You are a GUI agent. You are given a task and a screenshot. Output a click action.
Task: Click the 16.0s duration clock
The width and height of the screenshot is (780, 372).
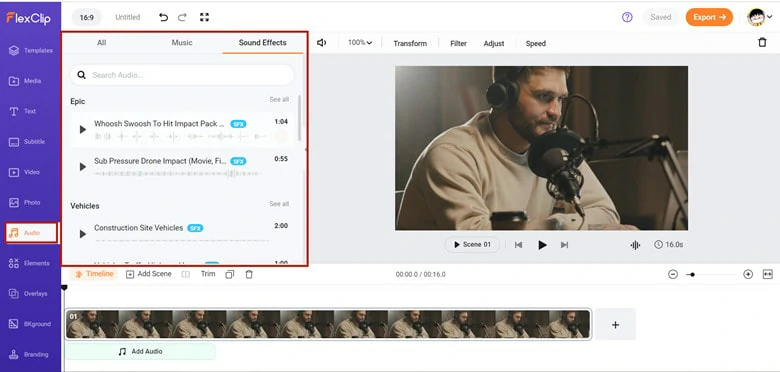[x=669, y=245]
